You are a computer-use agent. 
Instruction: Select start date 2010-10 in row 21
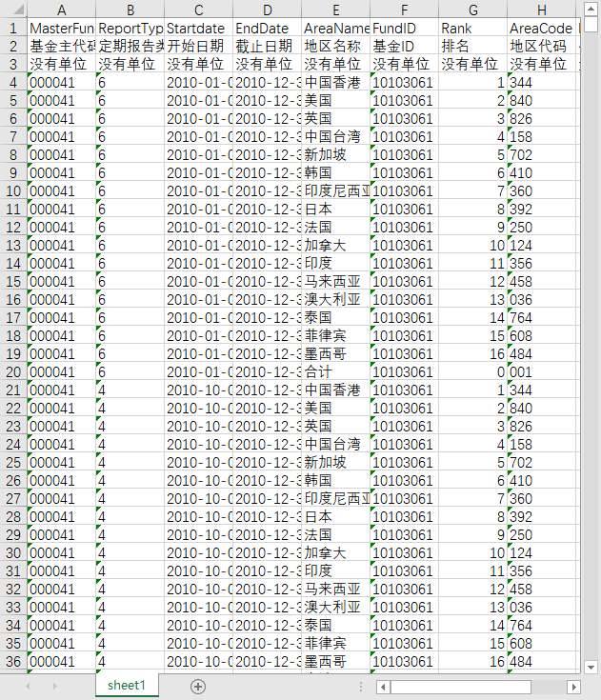pos(199,390)
